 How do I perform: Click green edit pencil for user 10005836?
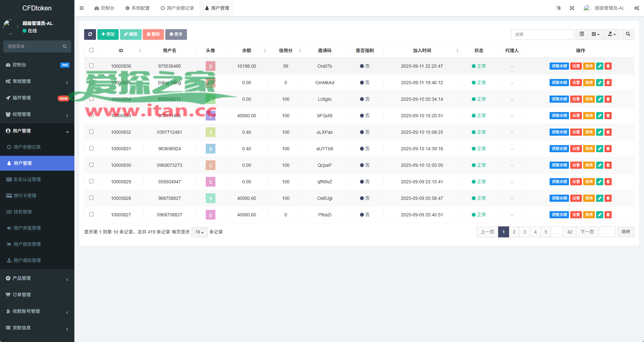pyautogui.click(x=599, y=66)
